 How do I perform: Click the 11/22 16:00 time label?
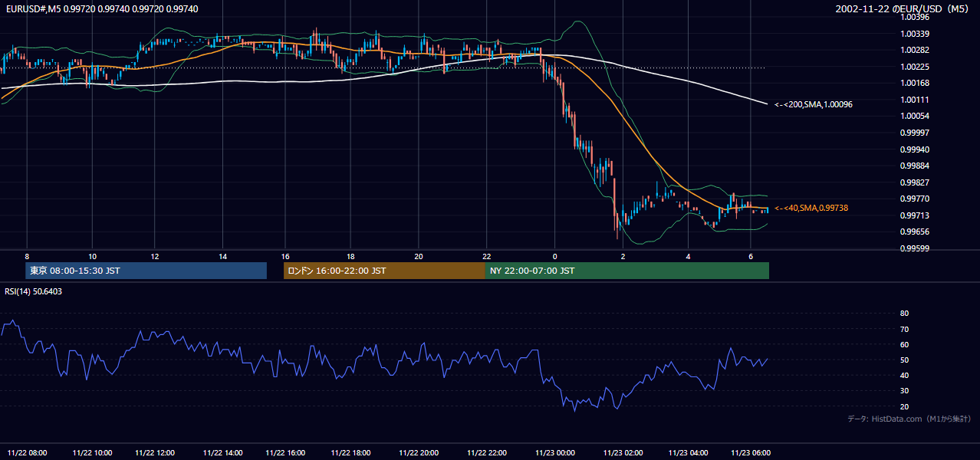click(x=285, y=452)
